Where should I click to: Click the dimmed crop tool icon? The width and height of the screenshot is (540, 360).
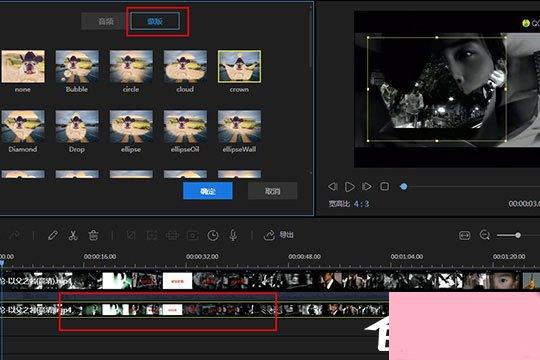click(131, 235)
